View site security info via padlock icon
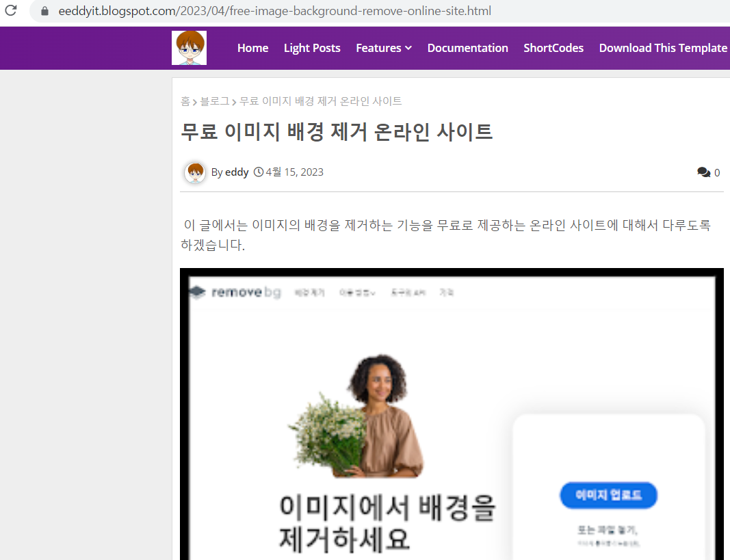Image resolution: width=730 pixels, height=560 pixels. point(44,11)
